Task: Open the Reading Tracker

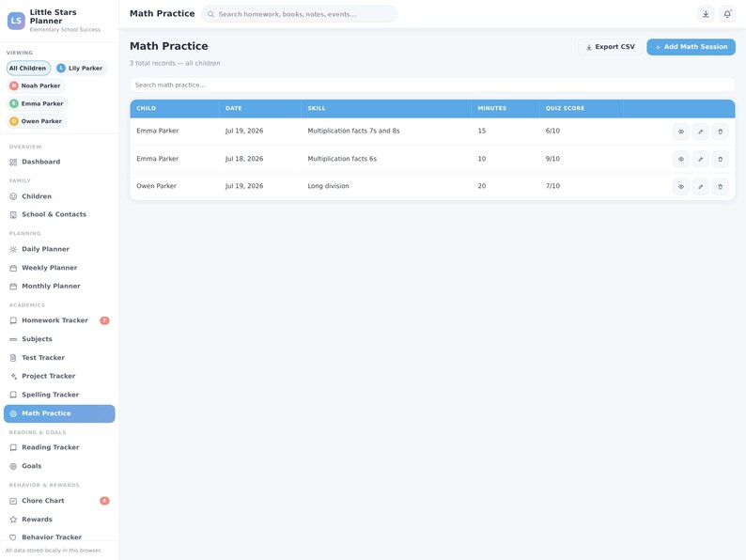Action: click(59, 447)
